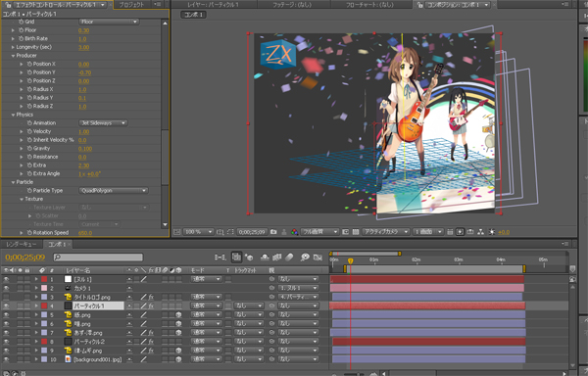This screenshot has width=588, height=376.
Task: Collapse the Physics property group
Action: pos(13,115)
